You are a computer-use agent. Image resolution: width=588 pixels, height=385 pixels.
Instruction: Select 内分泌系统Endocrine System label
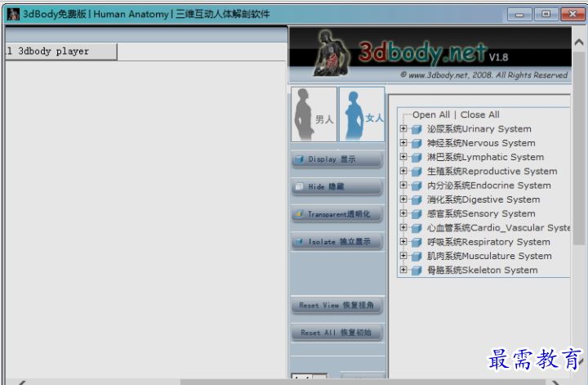click(488, 186)
